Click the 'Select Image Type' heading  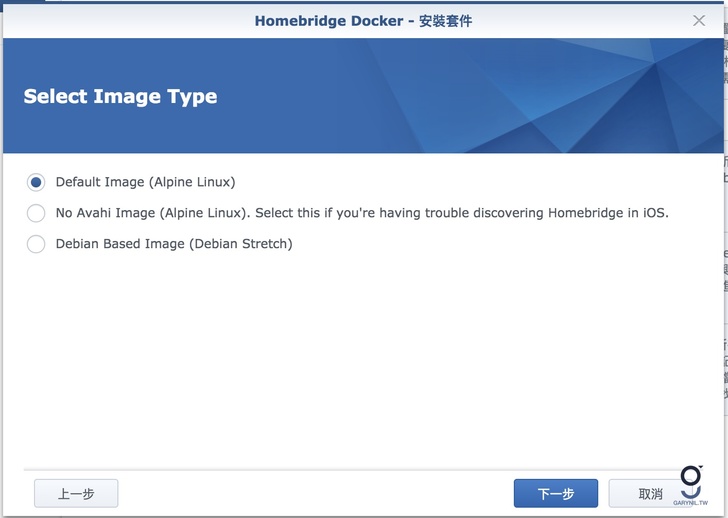120,97
